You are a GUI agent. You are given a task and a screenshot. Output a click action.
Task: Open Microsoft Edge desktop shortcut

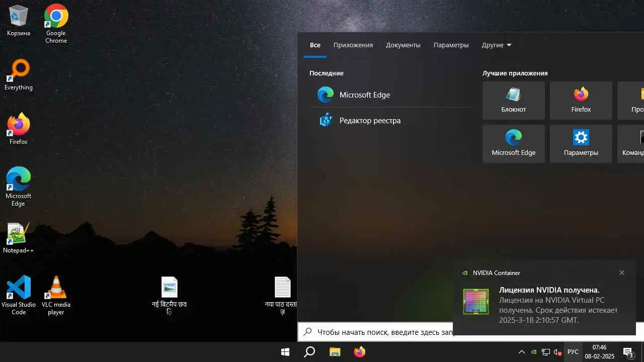pyautogui.click(x=19, y=187)
